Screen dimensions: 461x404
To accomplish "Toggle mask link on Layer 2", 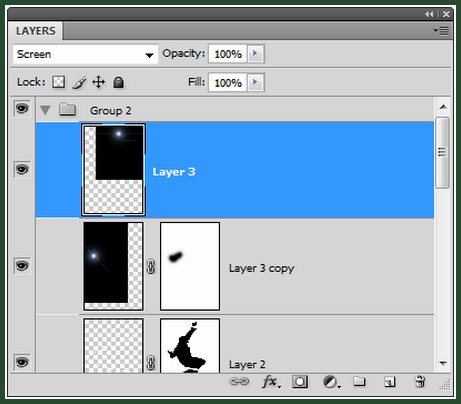I will pyautogui.click(x=151, y=363).
